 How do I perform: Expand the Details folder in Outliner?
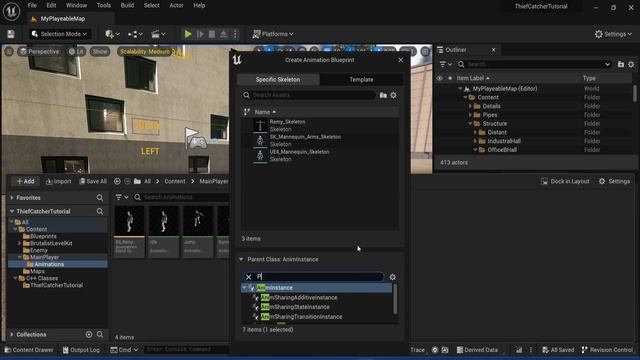pyautogui.click(x=470, y=106)
